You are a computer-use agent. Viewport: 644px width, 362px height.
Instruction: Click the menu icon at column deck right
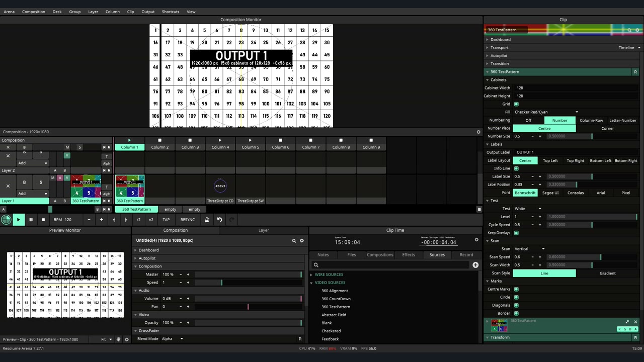tap(479, 209)
